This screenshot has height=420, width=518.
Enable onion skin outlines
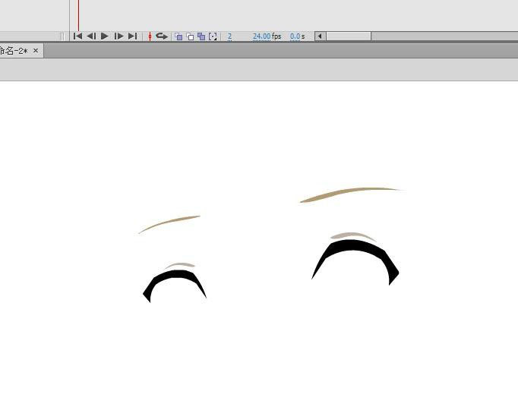click(x=190, y=36)
